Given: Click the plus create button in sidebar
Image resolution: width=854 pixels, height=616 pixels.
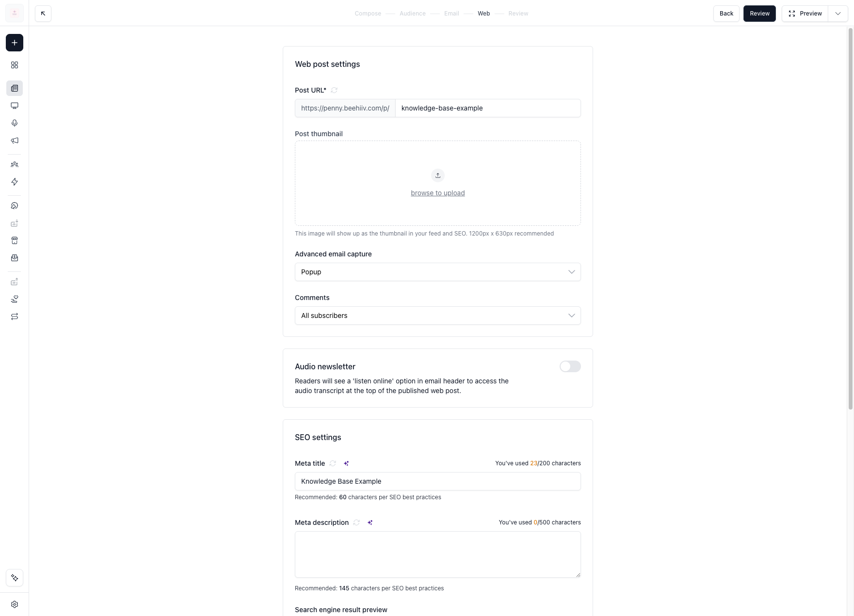Looking at the screenshot, I should pyautogui.click(x=15, y=43).
